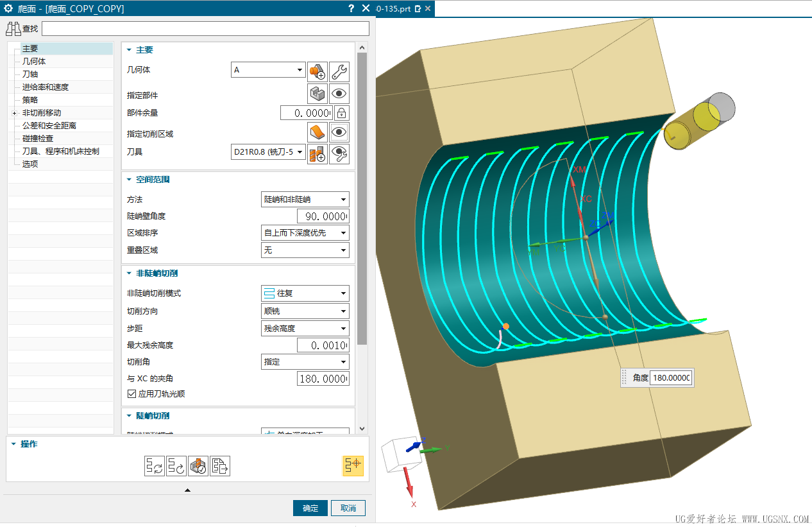
Task: Click the 最大残余高度 value field
Action: click(323, 345)
